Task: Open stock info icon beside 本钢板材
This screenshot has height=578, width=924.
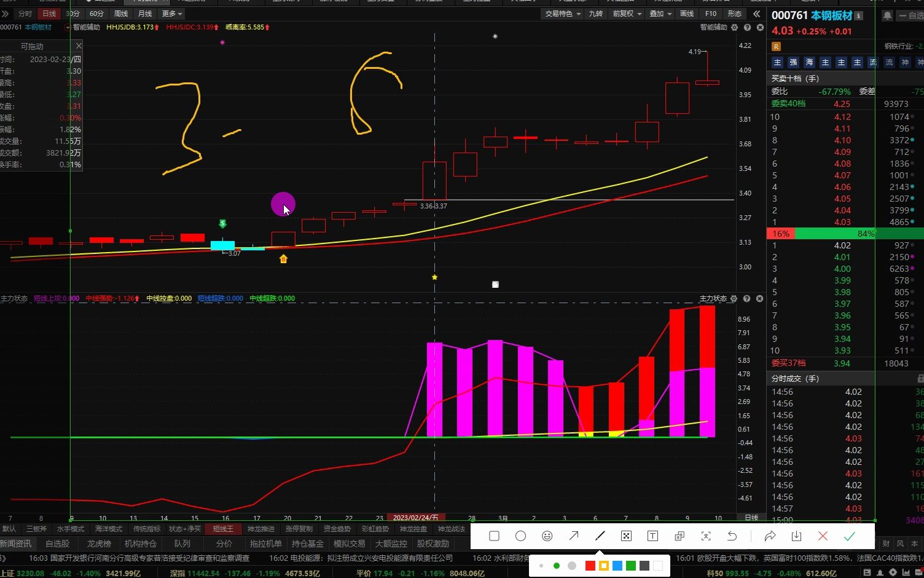Action: [x=859, y=15]
